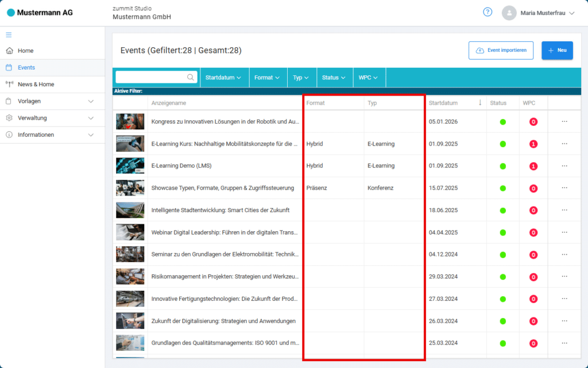Click the events search input field
Viewport: 588px width, 368px height.
coord(152,78)
